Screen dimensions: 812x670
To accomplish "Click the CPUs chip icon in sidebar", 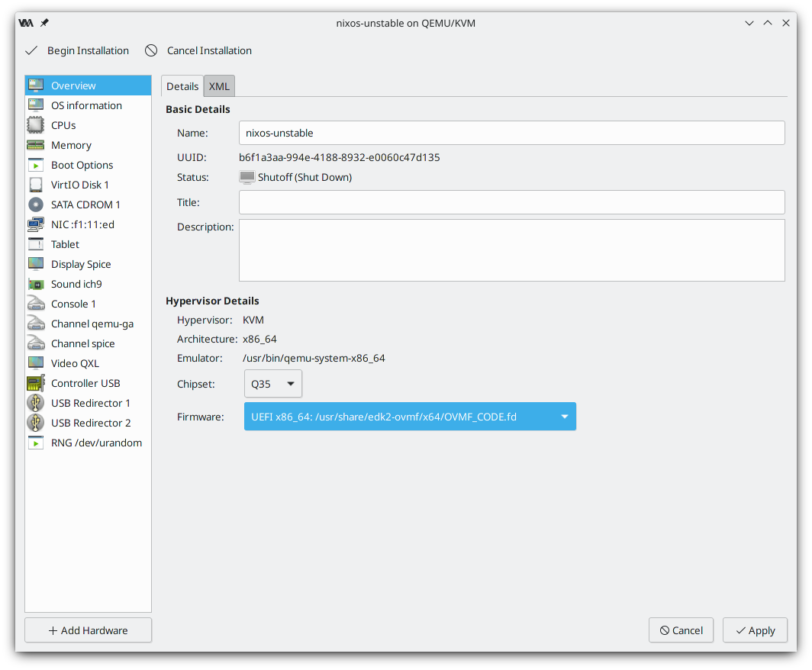I will (x=36, y=125).
